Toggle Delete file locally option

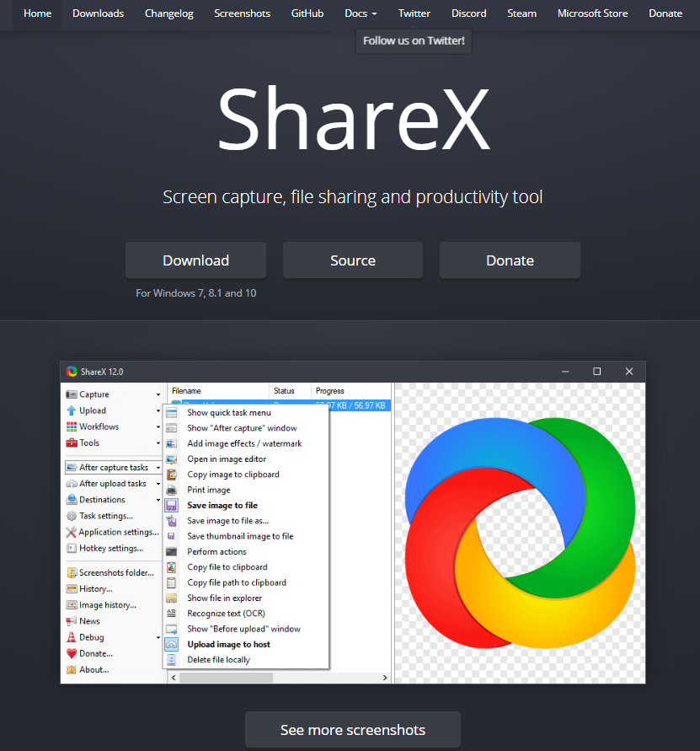(x=246, y=659)
